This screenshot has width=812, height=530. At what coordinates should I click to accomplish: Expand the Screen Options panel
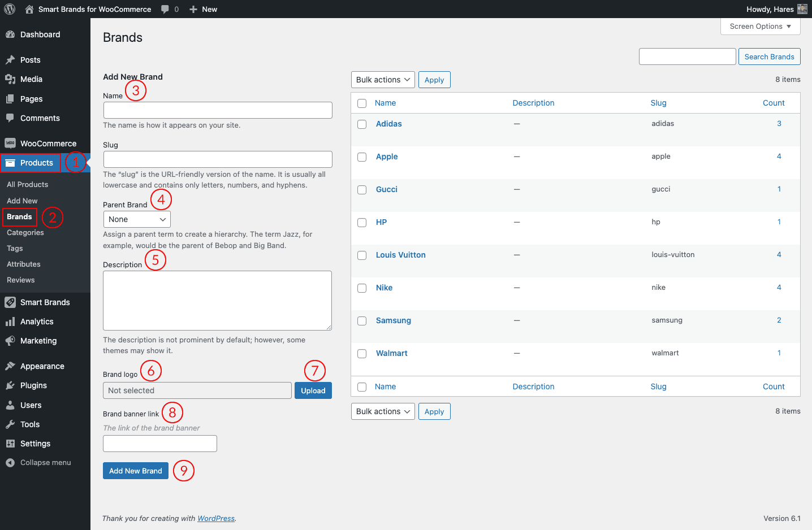pyautogui.click(x=760, y=27)
